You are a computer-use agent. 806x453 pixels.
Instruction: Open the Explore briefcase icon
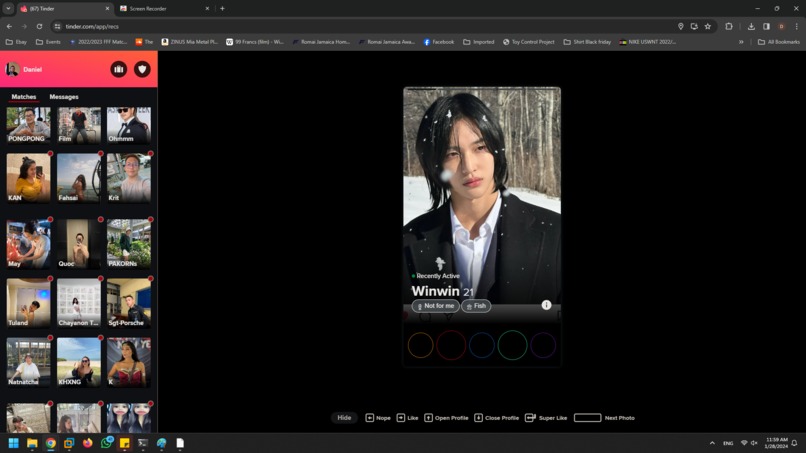[x=119, y=69]
